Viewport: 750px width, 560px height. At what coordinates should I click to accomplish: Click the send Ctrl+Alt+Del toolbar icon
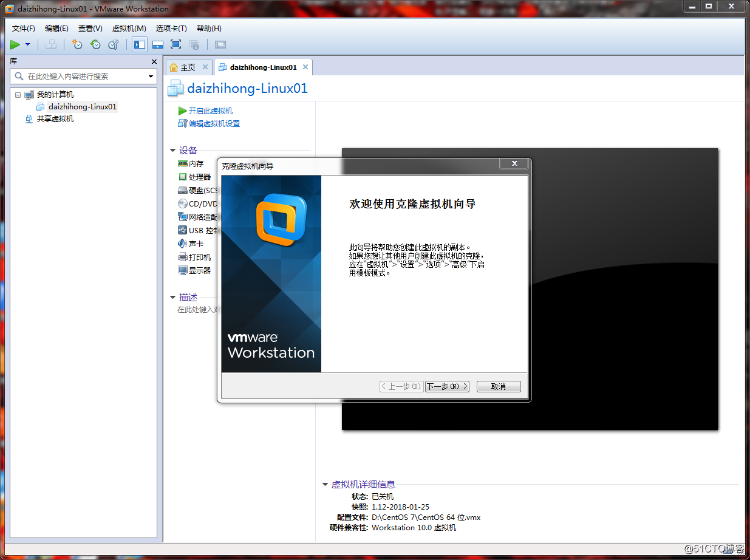pos(52,44)
